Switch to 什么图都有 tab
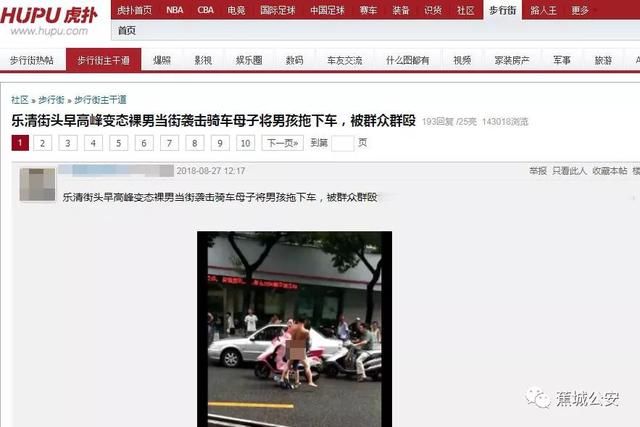Screen dimensions: 640x427 pos(407,60)
